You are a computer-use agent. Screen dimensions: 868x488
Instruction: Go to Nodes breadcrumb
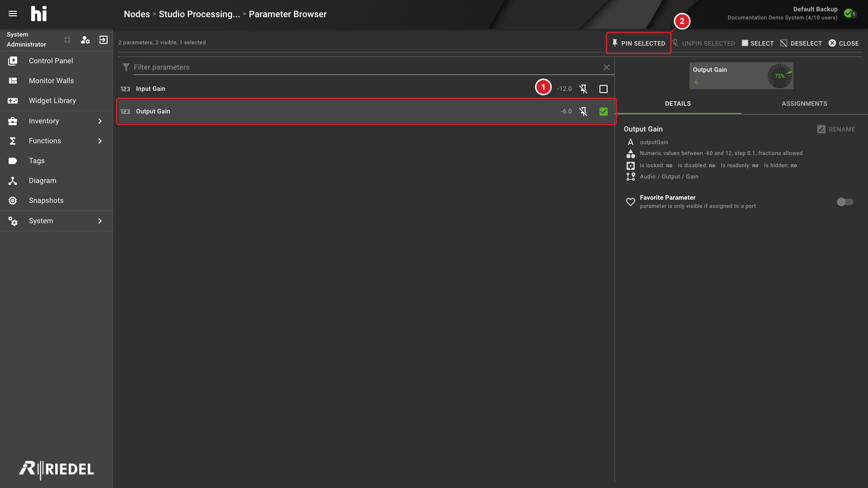pos(137,14)
